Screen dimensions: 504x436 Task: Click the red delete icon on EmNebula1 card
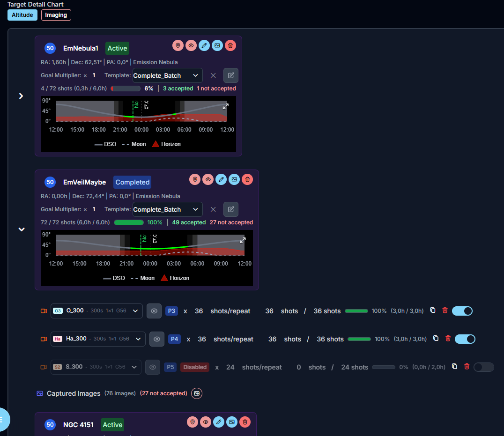(230, 45)
